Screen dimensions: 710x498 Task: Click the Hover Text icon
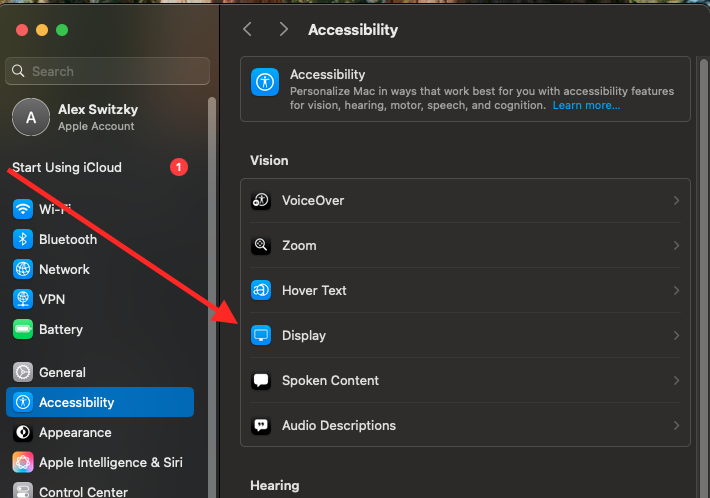(x=261, y=290)
